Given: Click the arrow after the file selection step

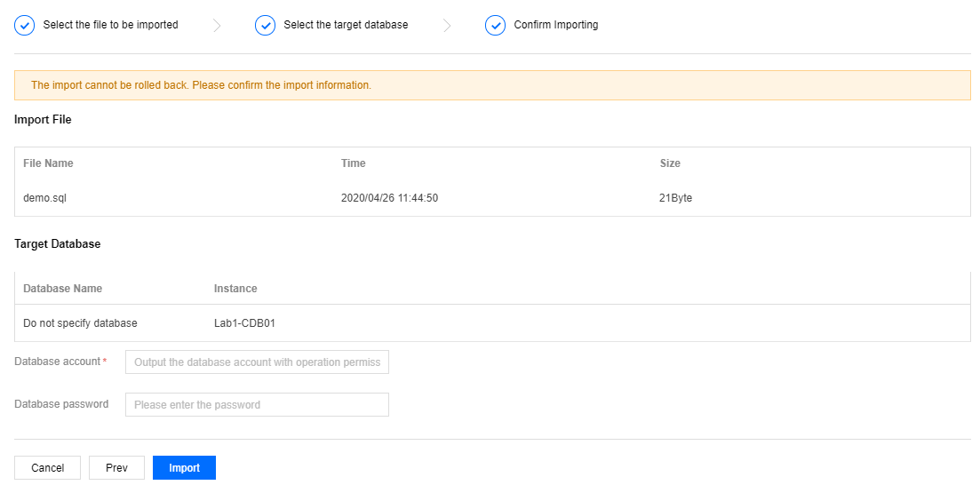Looking at the screenshot, I should (217, 26).
